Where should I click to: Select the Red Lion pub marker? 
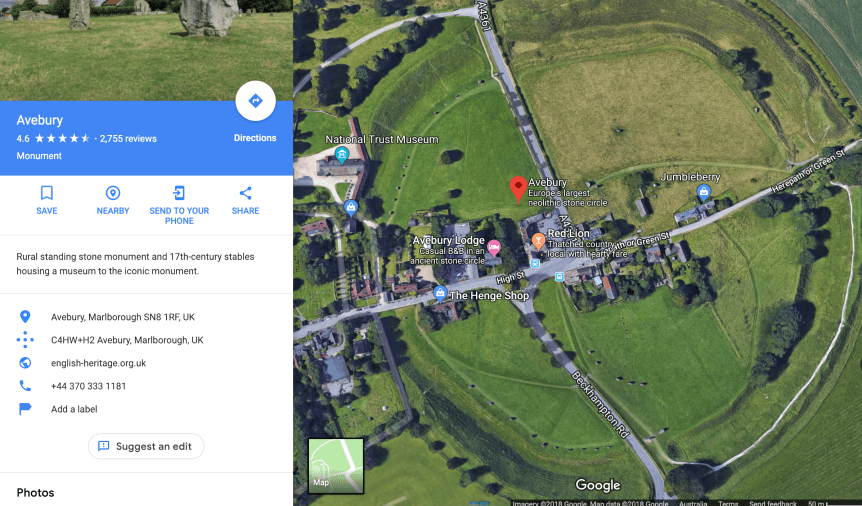tap(538, 240)
